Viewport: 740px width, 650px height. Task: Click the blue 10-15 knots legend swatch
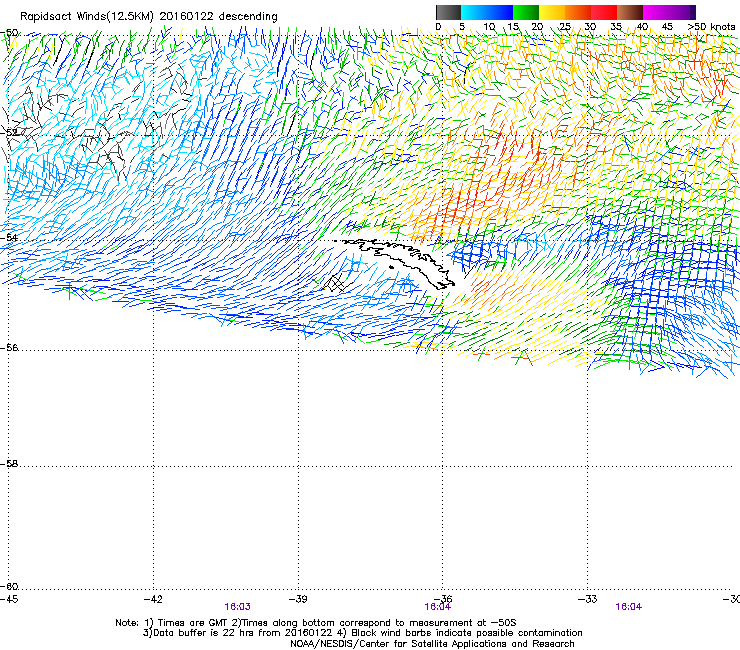click(500, 12)
